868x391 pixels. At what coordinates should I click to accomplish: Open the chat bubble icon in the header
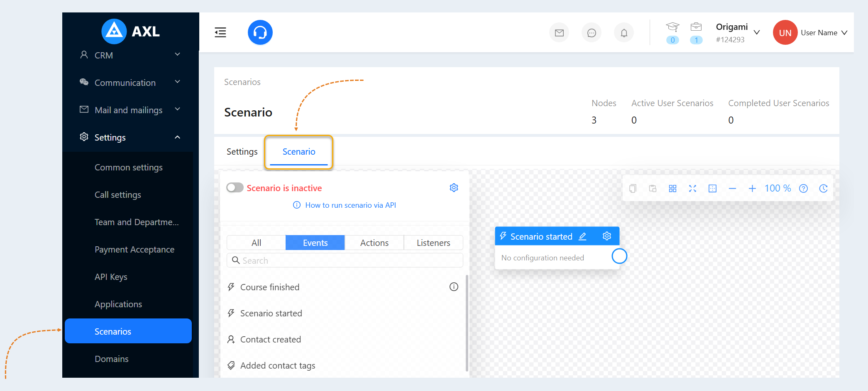click(x=592, y=33)
